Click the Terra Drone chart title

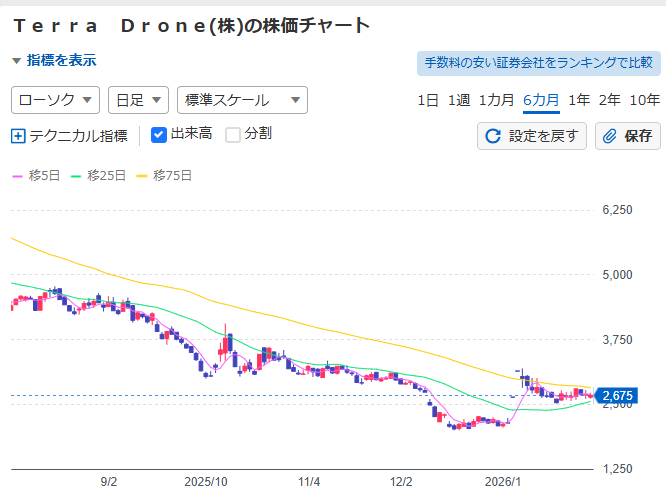192,26
